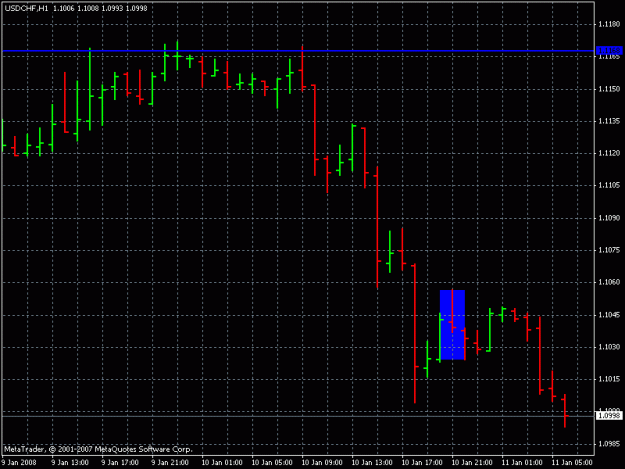625x469 pixels.
Task: Click the 1.1060 price axis label
Action: click(x=609, y=282)
